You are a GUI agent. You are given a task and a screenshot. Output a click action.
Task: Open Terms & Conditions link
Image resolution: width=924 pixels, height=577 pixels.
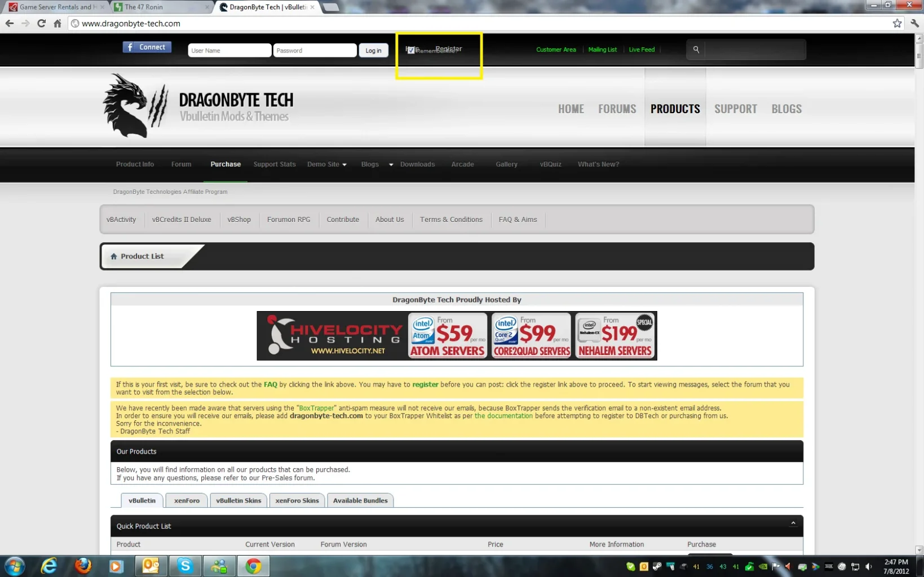click(451, 219)
